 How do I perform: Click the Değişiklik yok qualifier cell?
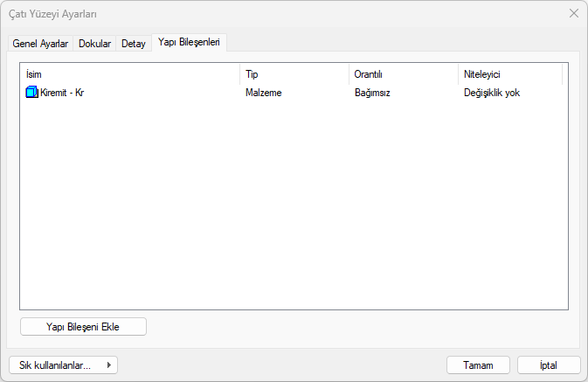coord(492,92)
